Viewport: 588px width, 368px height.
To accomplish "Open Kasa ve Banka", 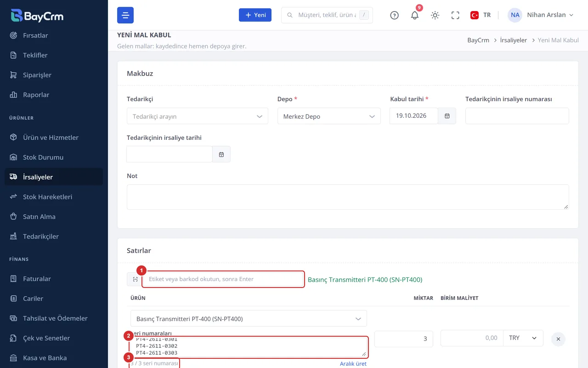I will point(54,358).
